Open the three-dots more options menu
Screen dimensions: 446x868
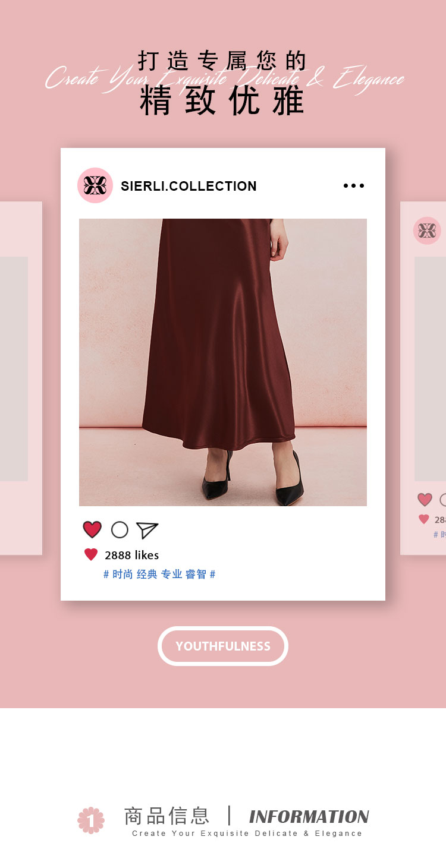(354, 186)
